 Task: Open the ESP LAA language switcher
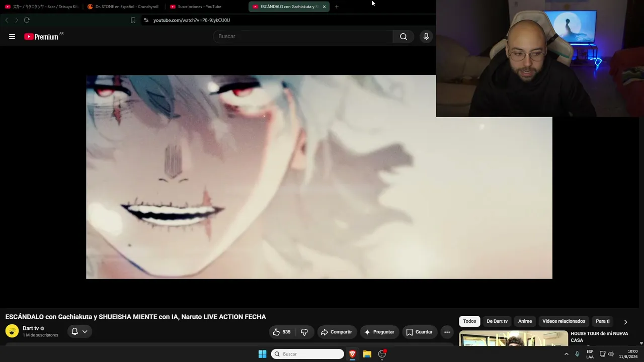[x=590, y=354]
